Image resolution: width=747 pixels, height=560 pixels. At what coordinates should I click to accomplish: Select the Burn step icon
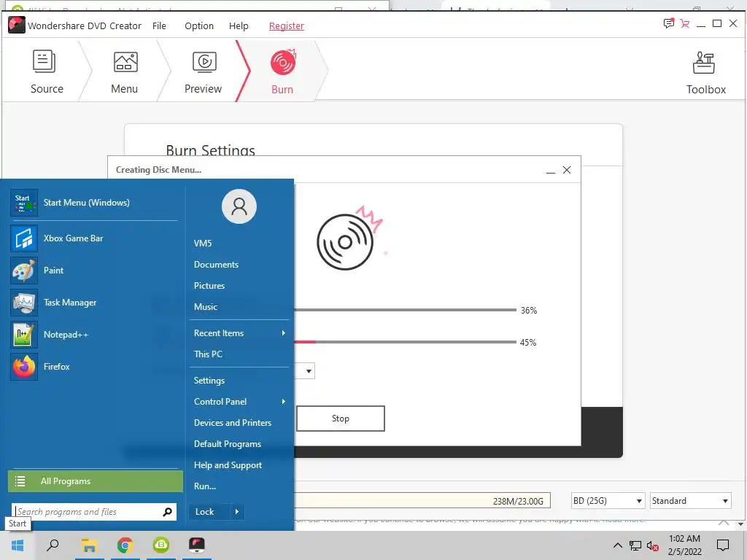tap(283, 63)
